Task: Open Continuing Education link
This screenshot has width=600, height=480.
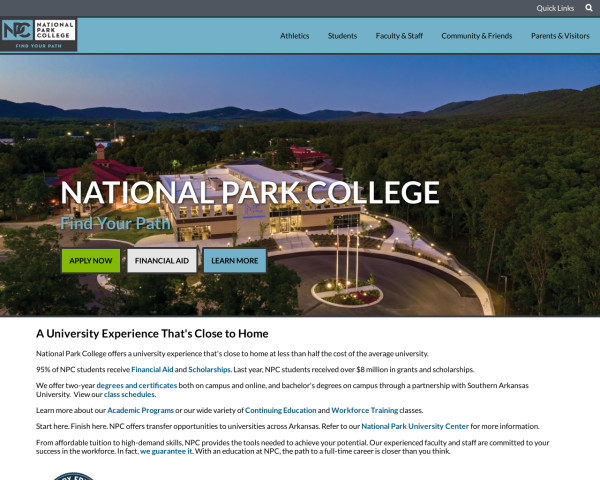Action: click(280, 410)
